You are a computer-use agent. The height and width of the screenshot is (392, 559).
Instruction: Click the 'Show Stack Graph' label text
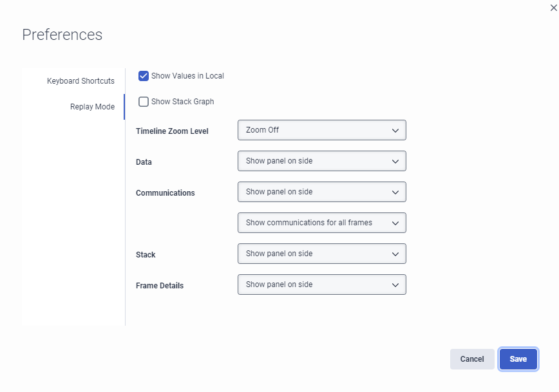point(182,102)
